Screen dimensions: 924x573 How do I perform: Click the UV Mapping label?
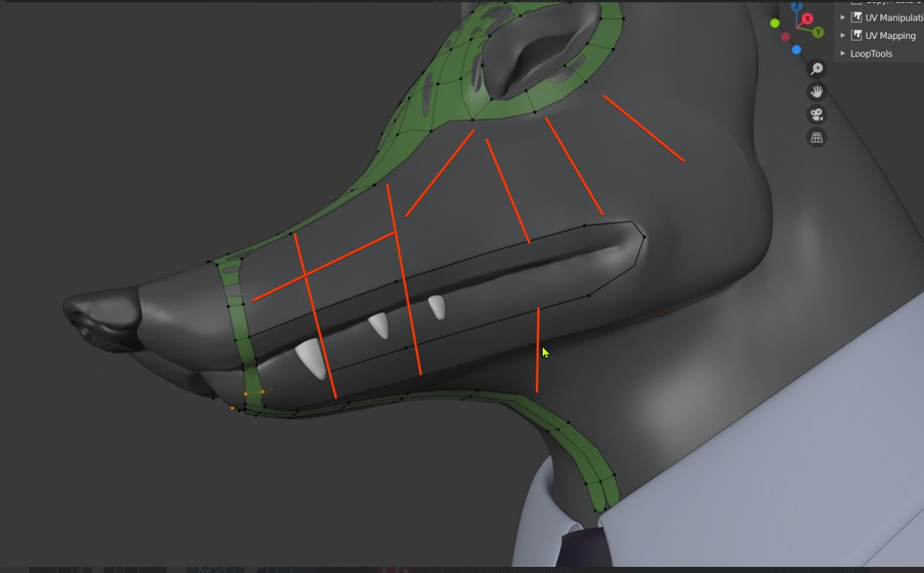coord(890,36)
